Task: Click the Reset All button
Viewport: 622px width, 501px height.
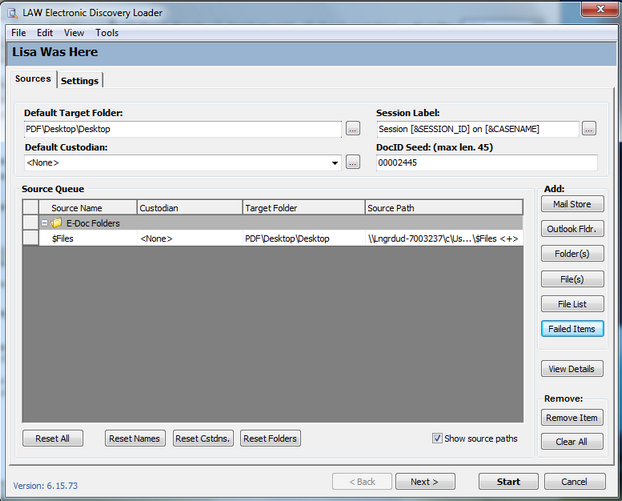Action: tap(53, 438)
